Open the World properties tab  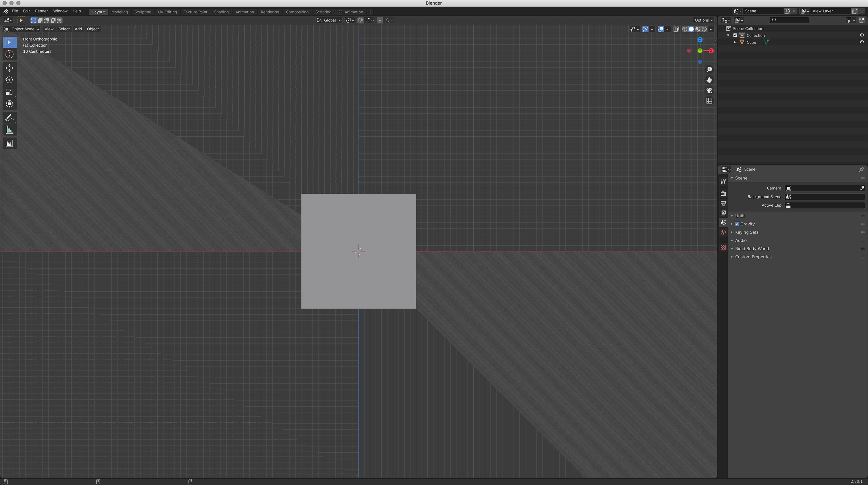click(x=723, y=232)
